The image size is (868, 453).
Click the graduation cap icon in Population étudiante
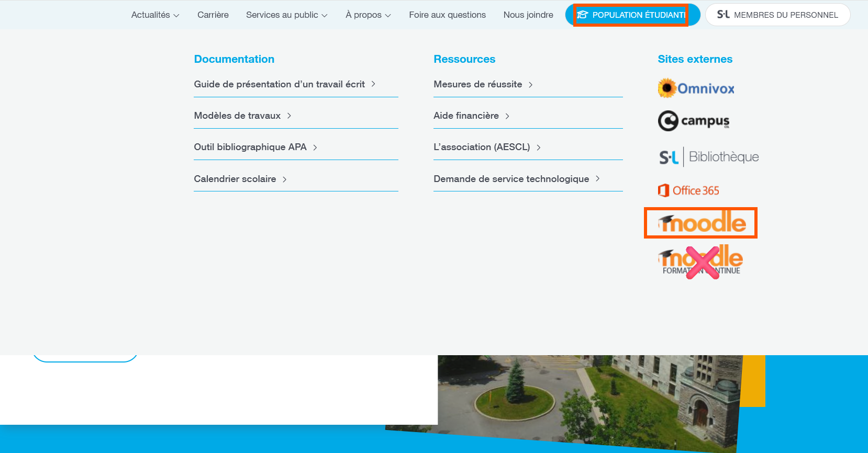tap(583, 15)
